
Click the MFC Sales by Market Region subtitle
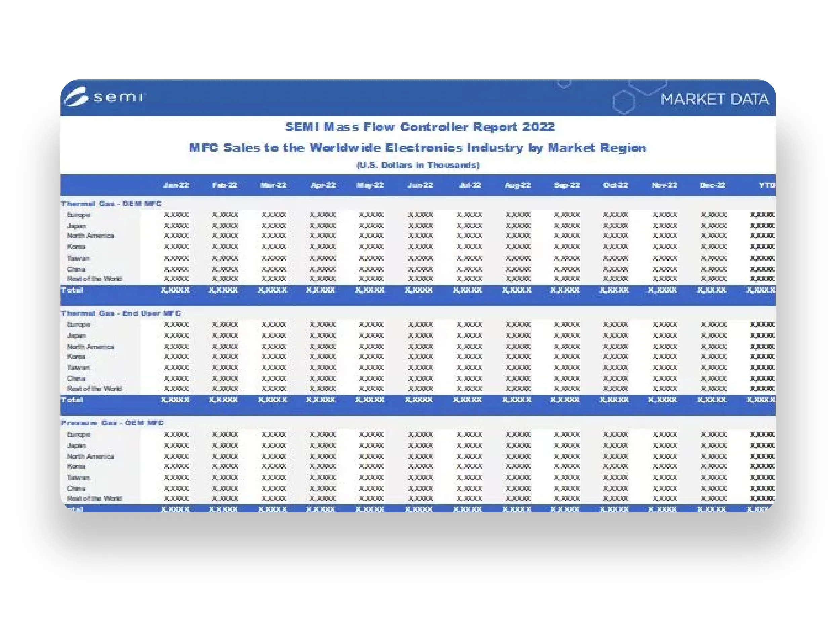418,148
